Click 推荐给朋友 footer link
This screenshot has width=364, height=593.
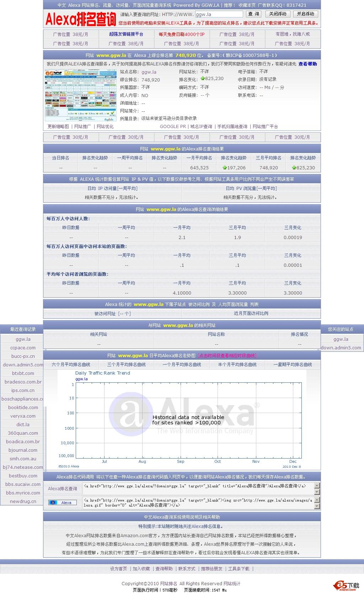212,569
